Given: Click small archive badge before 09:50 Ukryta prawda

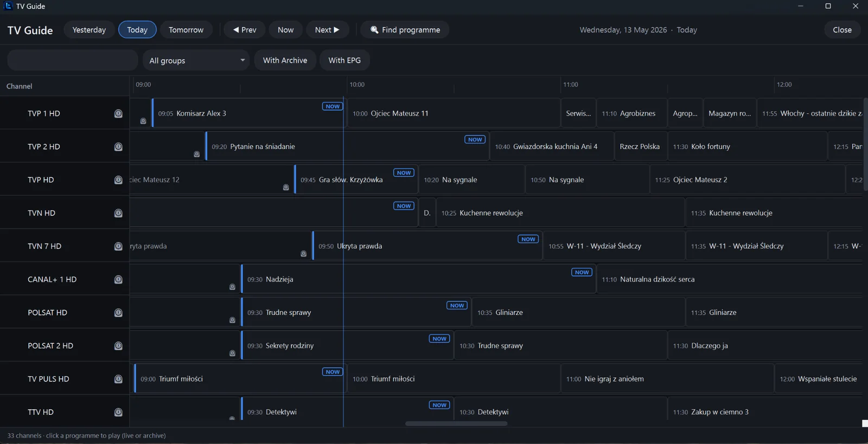Looking at the screenshot, I should pyautogui.click(x=304, y=253).
